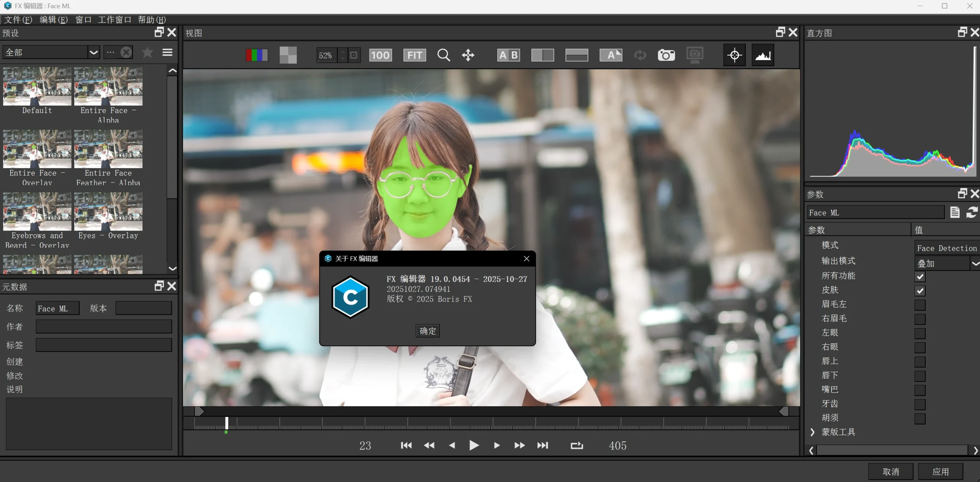The width and height of the screenshot is (980, 482).
Task: Check the 左眼 checkbox
Action: coord(920,333)
